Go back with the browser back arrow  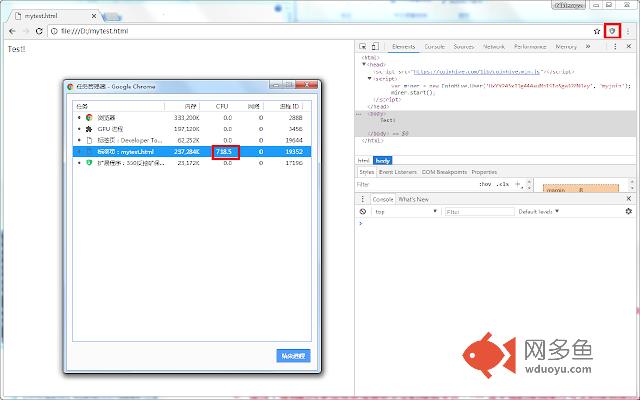pyautogui.click(x=12, y=31)
